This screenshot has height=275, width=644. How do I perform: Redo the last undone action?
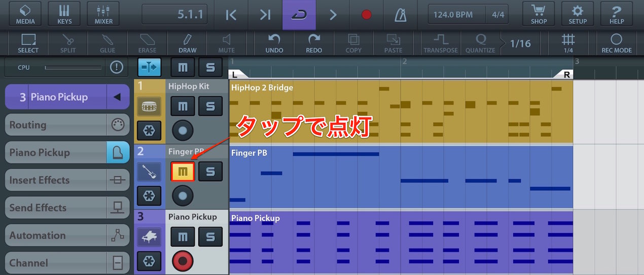click(314, 43)
